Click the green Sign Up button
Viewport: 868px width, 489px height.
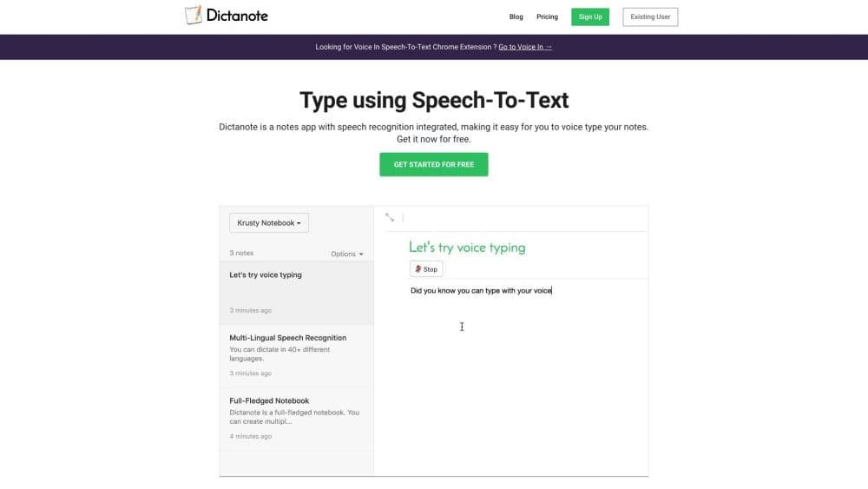[590, 17]
